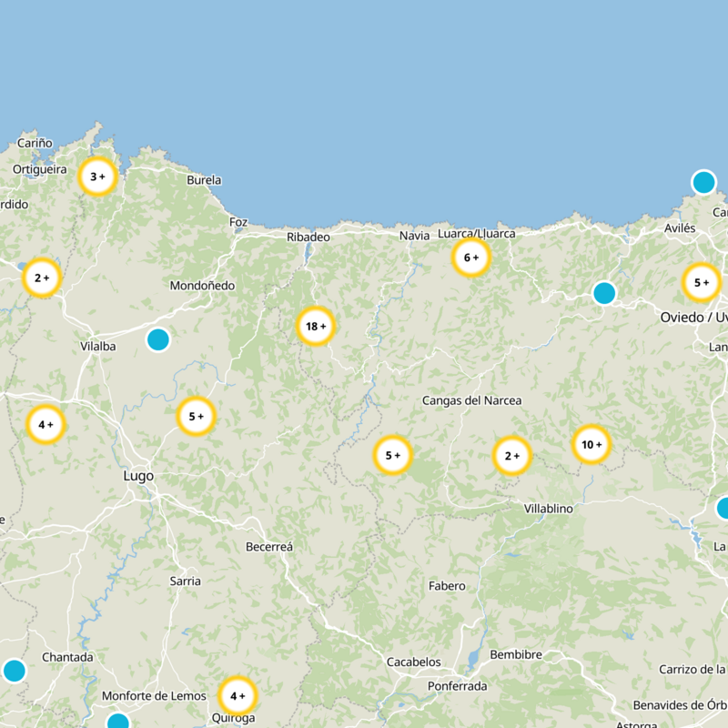Click the 4+ cluster west of Lugo

(45, 424)
